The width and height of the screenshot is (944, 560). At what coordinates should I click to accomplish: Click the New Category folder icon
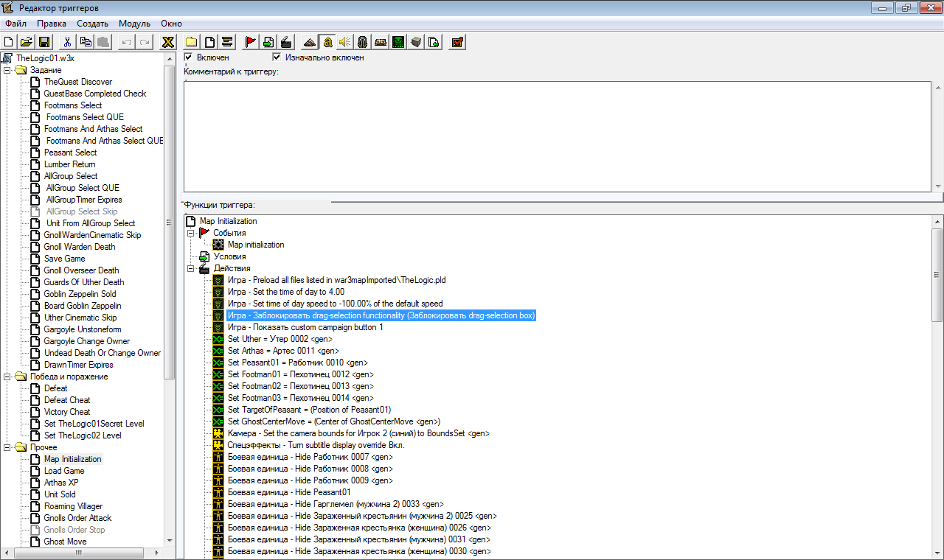coord(192,42)
